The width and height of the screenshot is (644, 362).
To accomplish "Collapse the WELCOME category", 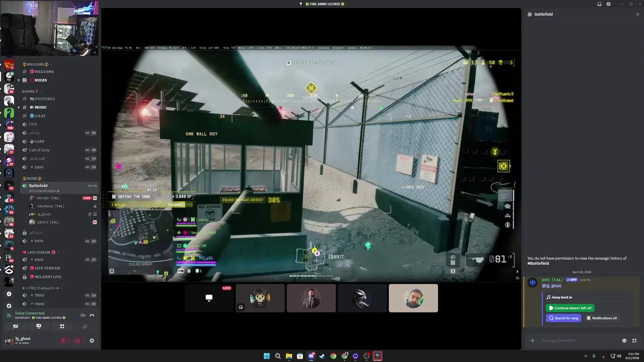I will tap(37, 64).
